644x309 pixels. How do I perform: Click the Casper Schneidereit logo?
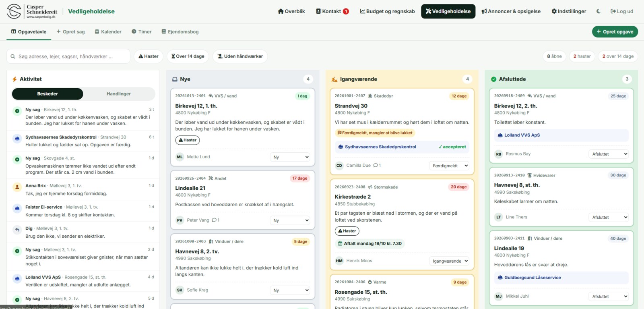click(x=32, y=11)
